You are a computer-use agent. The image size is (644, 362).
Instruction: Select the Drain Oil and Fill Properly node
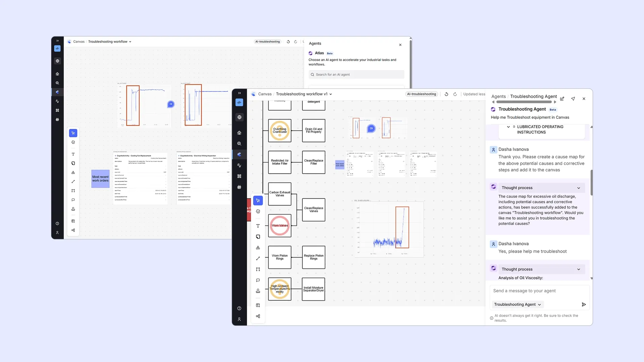click(314, 131)
